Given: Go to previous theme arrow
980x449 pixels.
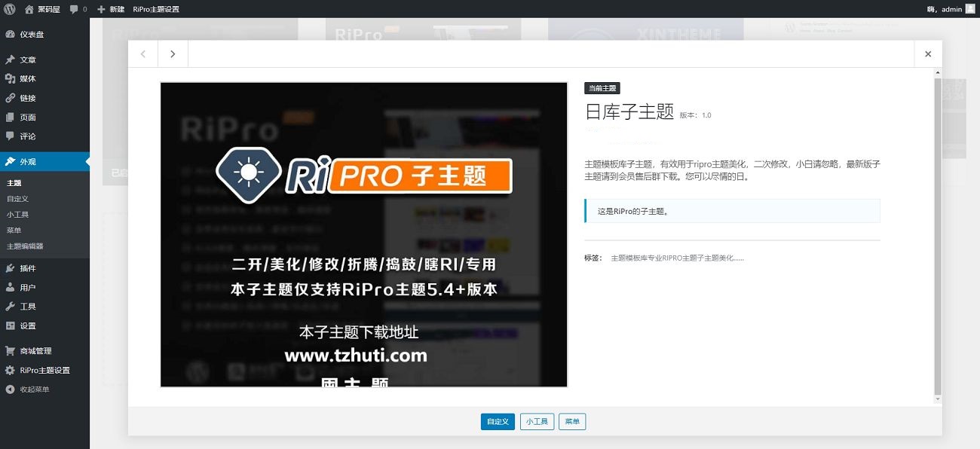Looking at the screenshot, I should 143,54.
